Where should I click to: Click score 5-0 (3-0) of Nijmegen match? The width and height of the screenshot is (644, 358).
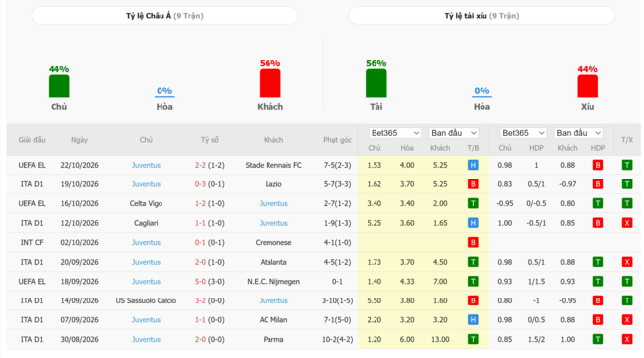click(209, 281)
